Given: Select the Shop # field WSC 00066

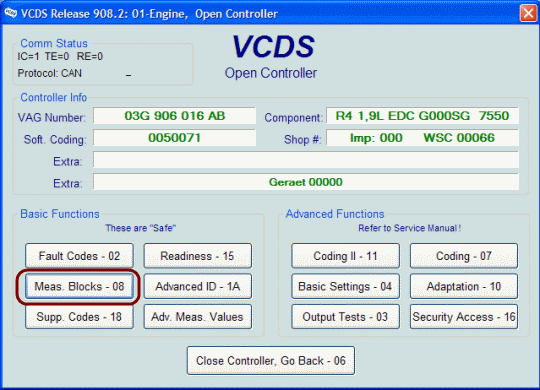Looking at the screenshot, I should click(x=422, y=138).
